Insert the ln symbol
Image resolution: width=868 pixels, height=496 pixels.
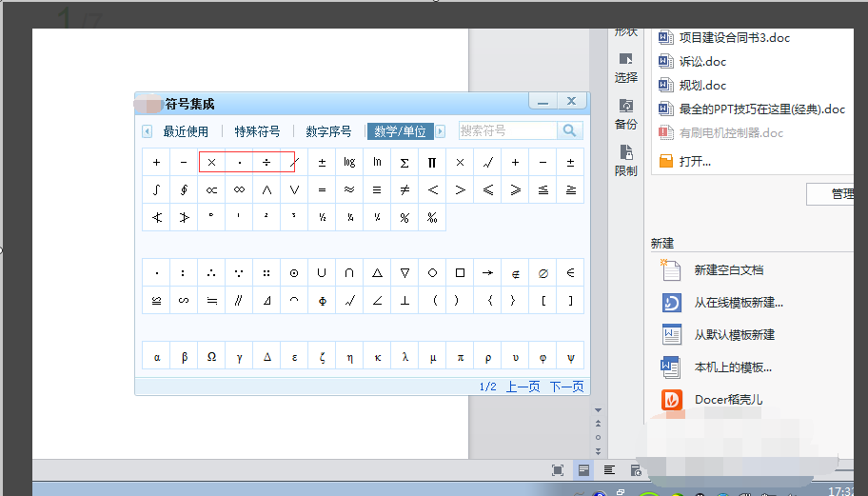click(x=377, y=162)
